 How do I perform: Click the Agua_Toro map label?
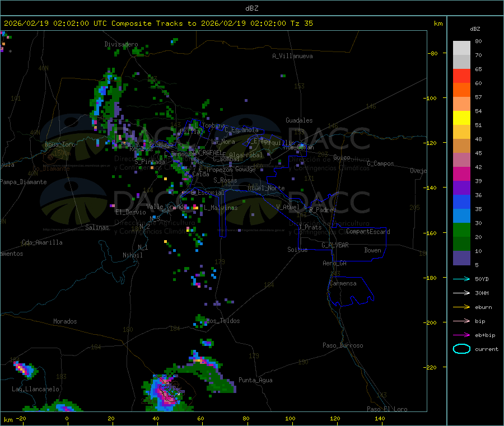[60, 144]
